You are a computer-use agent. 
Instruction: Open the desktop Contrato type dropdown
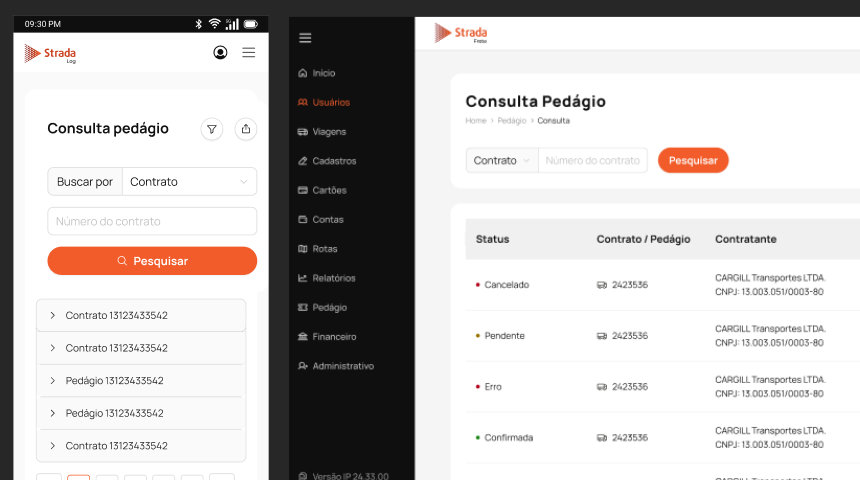[x=502, y=160]
